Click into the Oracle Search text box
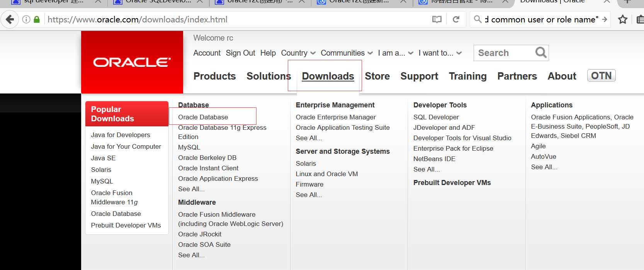This screenshot has width=644, height=270. coord(504,53)
